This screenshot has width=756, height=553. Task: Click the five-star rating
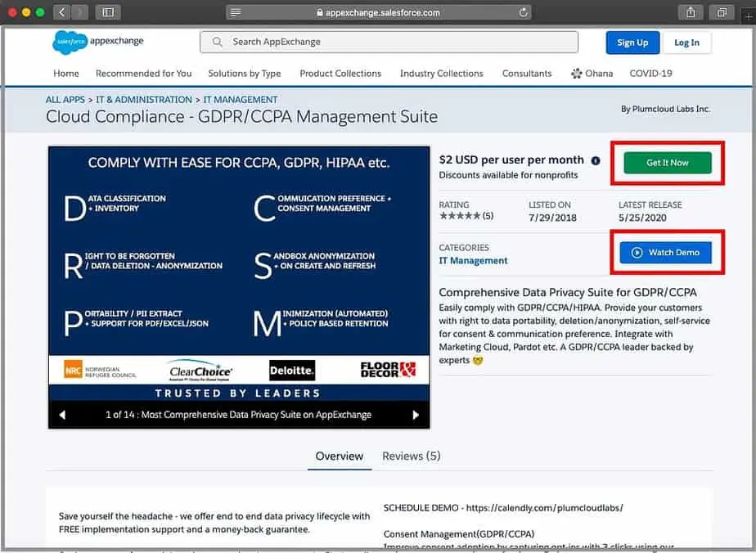(x=460, y=217)
